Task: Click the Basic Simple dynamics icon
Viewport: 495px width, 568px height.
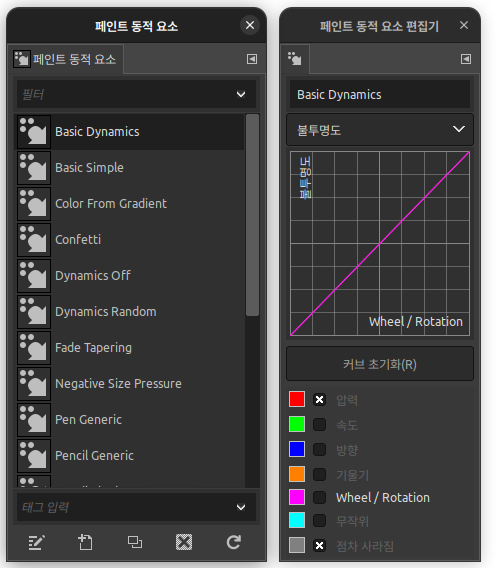Action: [34, 168]
